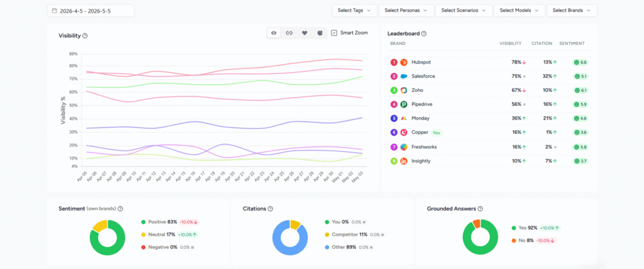Click the Citations donut chart
The image size is (644, 269).
pyautogui.click(x=290, y=238)
